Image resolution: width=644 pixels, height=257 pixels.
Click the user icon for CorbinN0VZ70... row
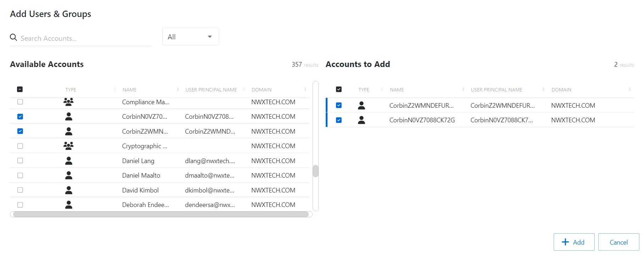click(69, 116)
